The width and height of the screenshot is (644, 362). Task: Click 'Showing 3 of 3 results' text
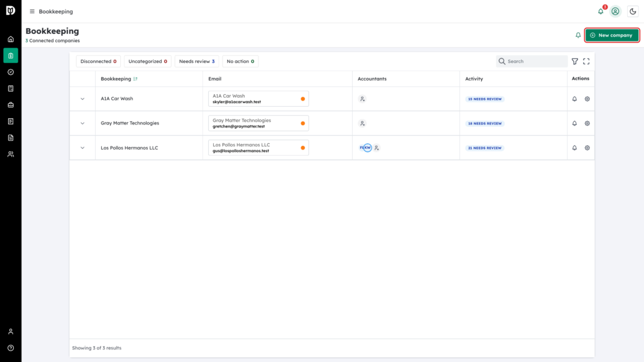(97, 348)
